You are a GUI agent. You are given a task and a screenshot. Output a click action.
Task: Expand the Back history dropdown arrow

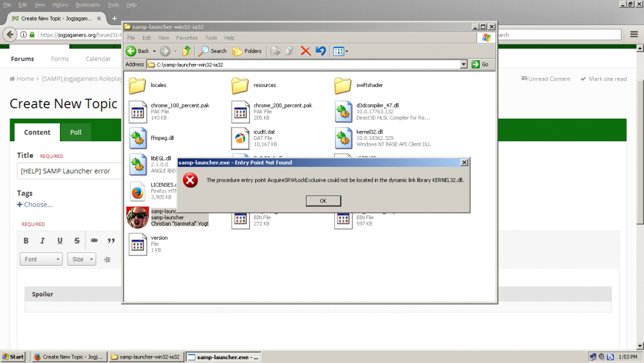[155, 52]
